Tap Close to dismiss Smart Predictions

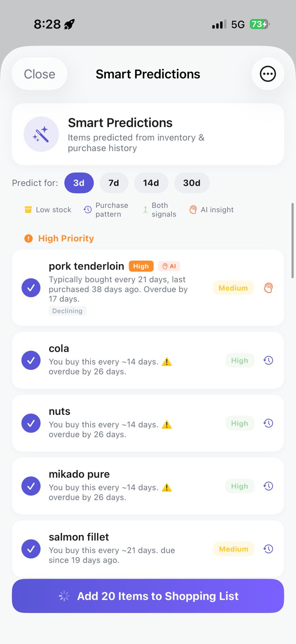(x=39, y=74)
